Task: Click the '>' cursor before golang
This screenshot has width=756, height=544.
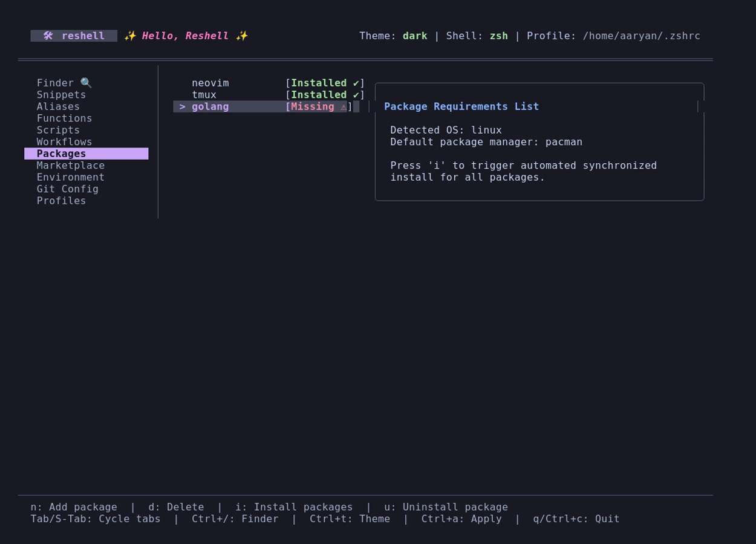Action: (x=183, y=106)
